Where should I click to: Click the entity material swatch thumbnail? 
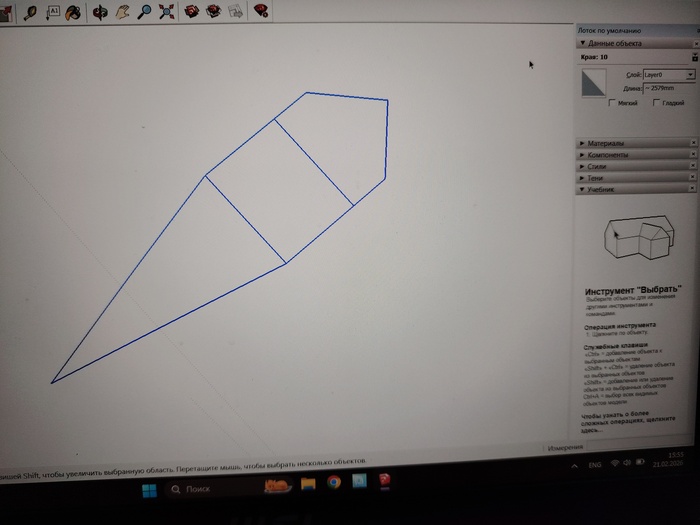click(x=594, y=83)
